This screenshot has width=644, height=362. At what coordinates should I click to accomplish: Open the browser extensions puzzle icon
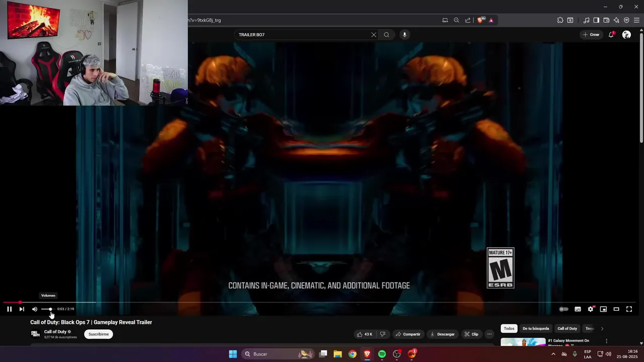click(560, 20)
